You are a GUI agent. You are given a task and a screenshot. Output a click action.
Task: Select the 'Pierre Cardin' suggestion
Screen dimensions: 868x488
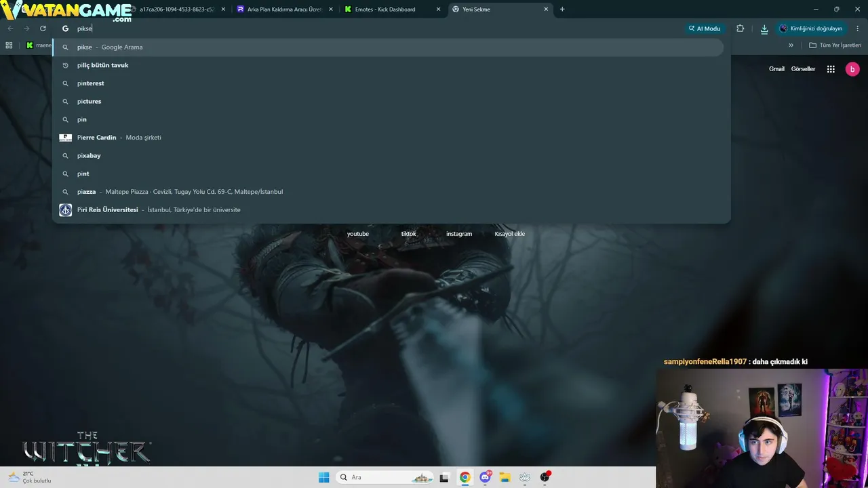tap(388, 138)
